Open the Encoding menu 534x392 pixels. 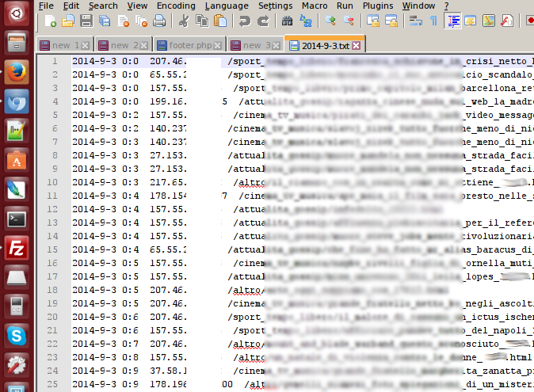point(175,6)
